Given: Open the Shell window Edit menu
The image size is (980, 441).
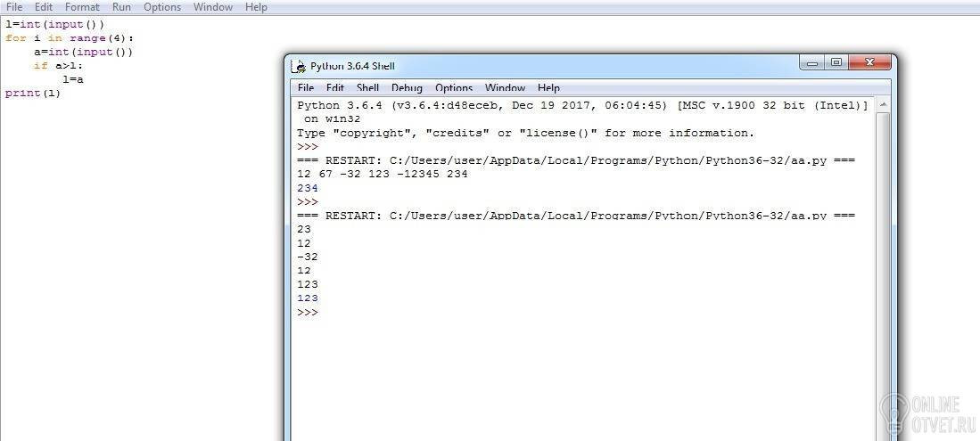Looking at the screenshot, I should [x=335, y=87].
